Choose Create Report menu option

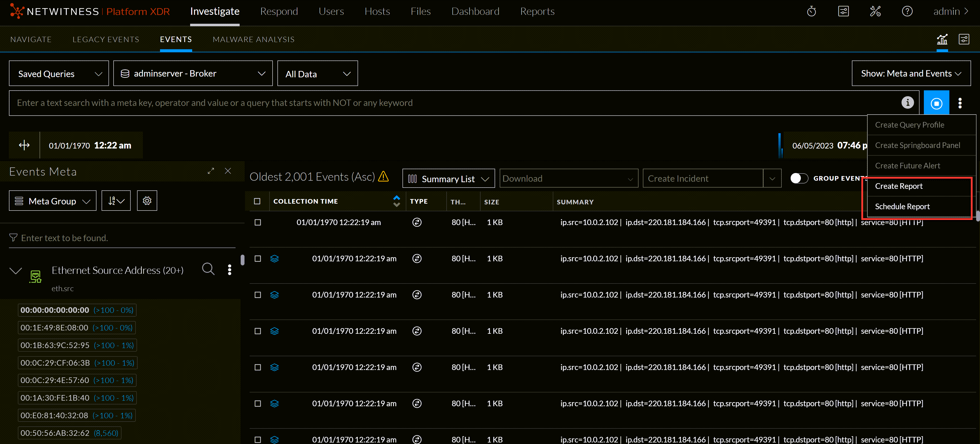(899, 186)
